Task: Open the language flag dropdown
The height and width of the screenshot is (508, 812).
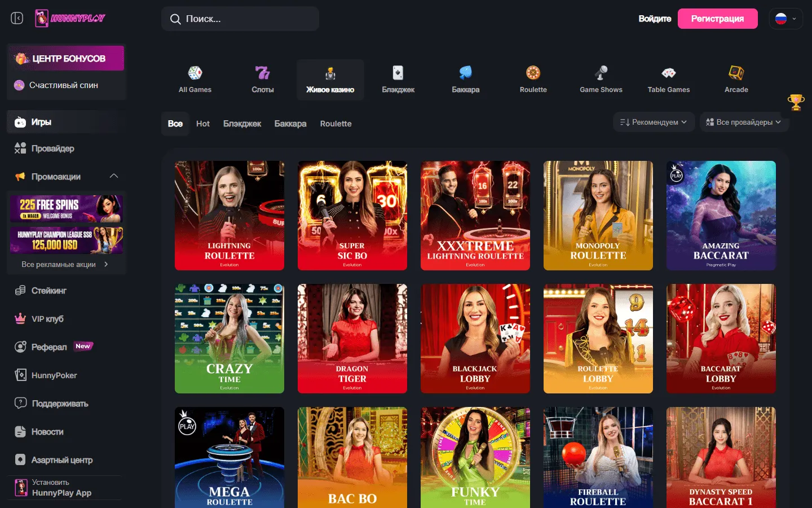Action: click(x=785, y=19)
